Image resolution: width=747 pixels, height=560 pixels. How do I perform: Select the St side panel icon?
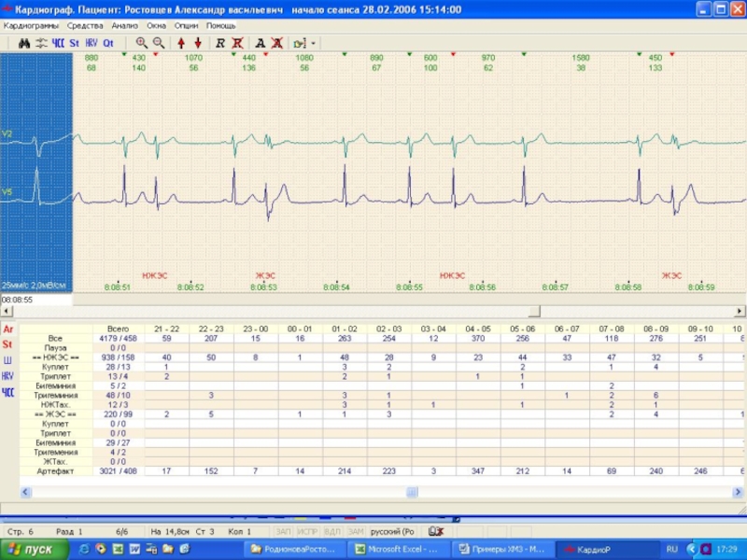pyautogui.click(x=7, y=344)
